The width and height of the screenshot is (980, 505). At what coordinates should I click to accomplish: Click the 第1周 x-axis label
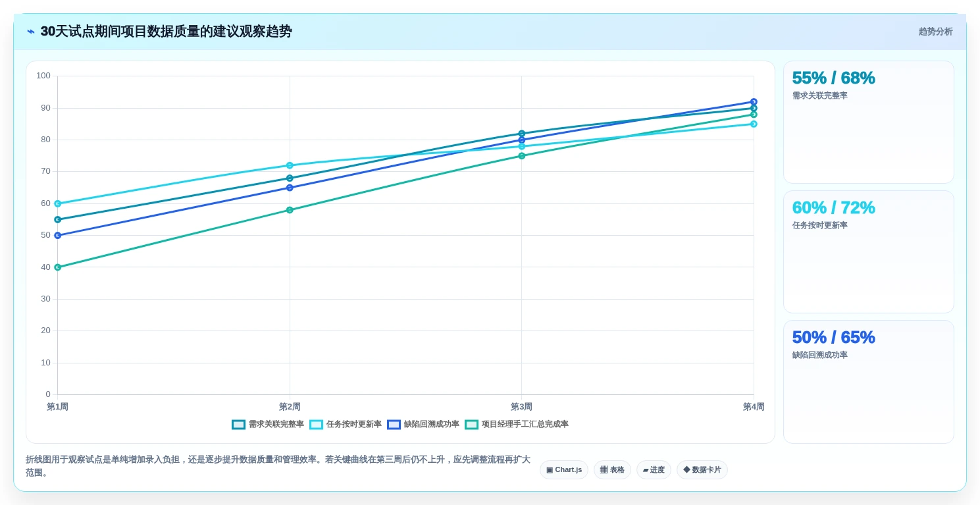click(58, 407)
